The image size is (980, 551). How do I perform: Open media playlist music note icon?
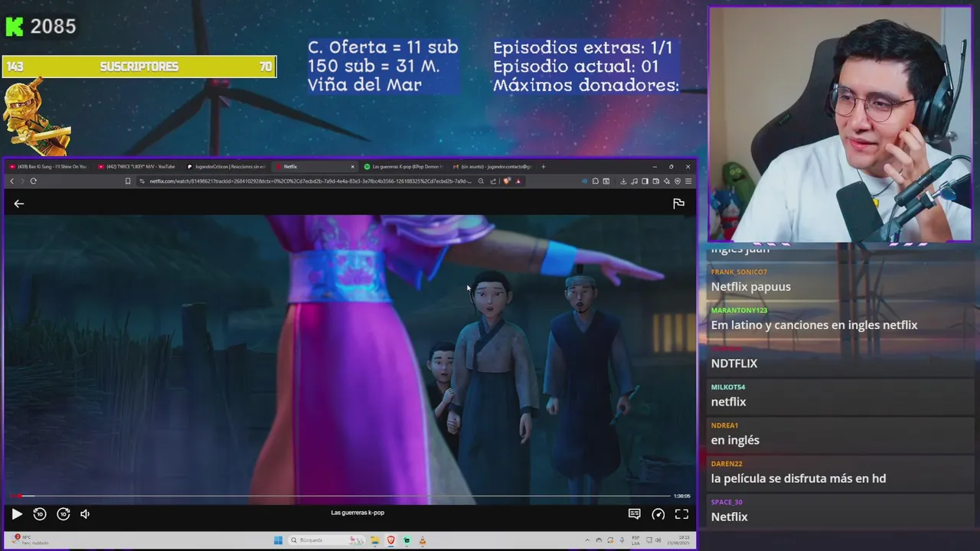click(634, 181)
